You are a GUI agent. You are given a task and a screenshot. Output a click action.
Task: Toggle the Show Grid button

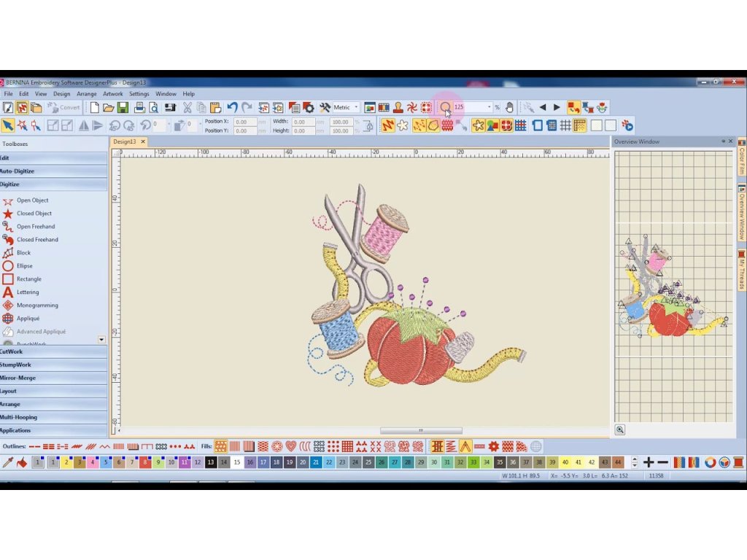(565, 125)
